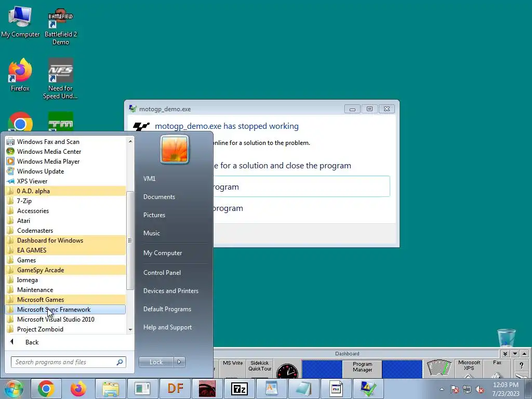532x399 pixels.
Task: Expand the 7-Zip program folder
Action: click(65, 201)
